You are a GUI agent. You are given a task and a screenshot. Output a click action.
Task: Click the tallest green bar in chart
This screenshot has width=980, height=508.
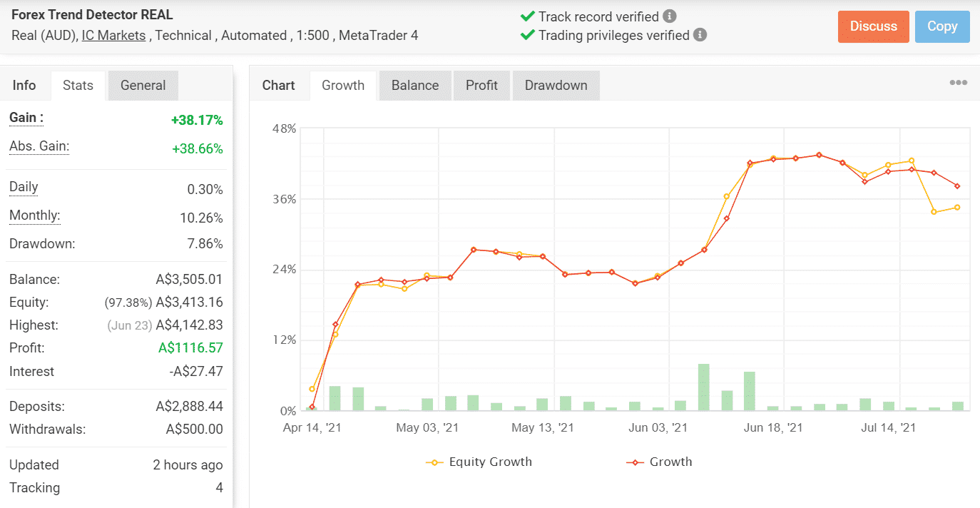coord(704,387)
